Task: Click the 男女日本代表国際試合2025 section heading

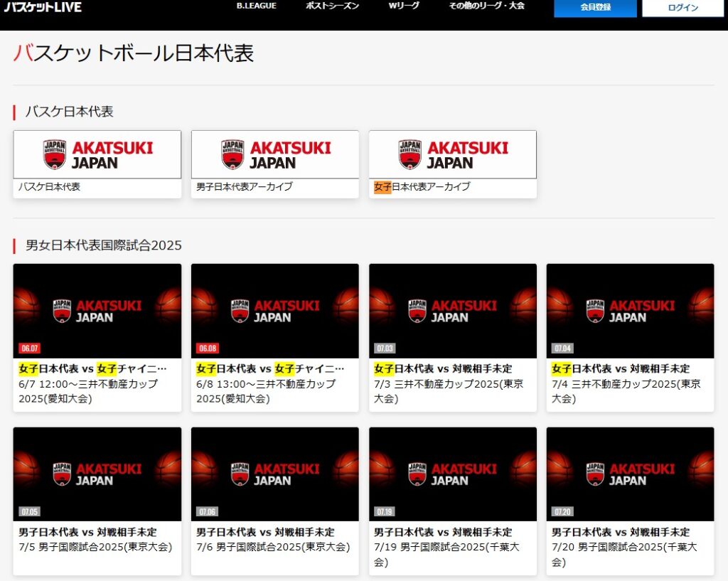Action: [x=104, y=245]
